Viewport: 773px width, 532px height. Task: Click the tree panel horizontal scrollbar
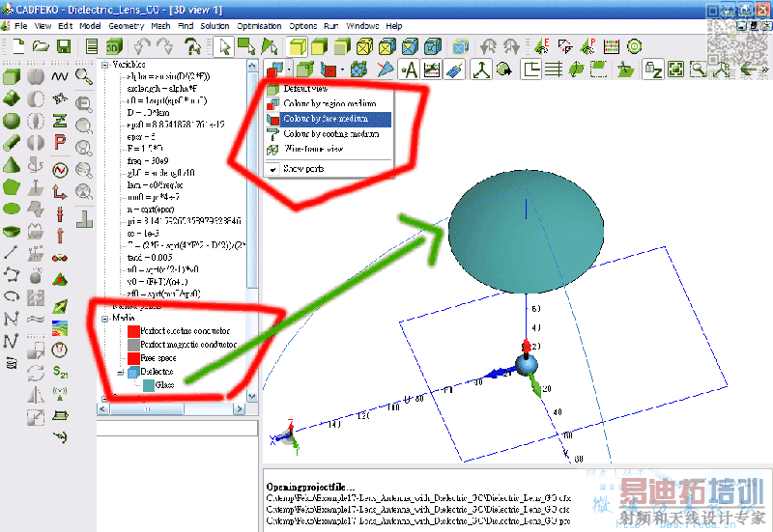pos(171,408)
